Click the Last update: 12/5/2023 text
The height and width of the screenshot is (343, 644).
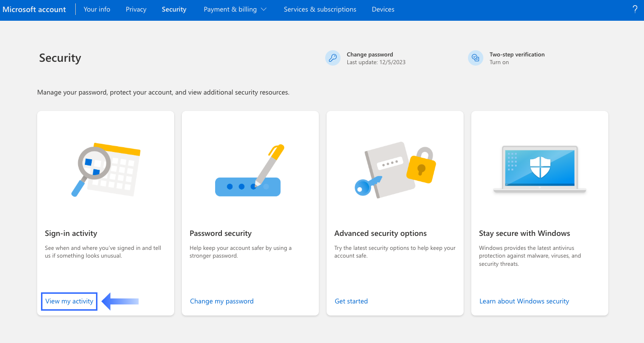pos(376,62)
